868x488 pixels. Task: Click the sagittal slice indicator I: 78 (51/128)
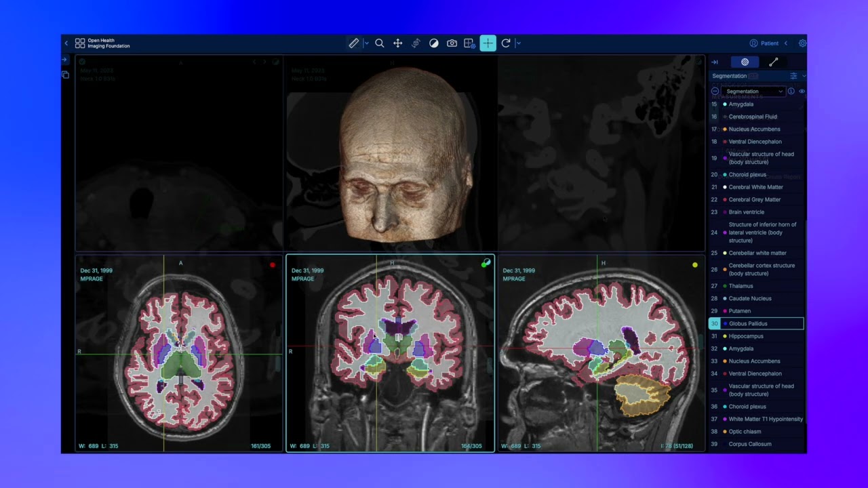coord(677,446)
